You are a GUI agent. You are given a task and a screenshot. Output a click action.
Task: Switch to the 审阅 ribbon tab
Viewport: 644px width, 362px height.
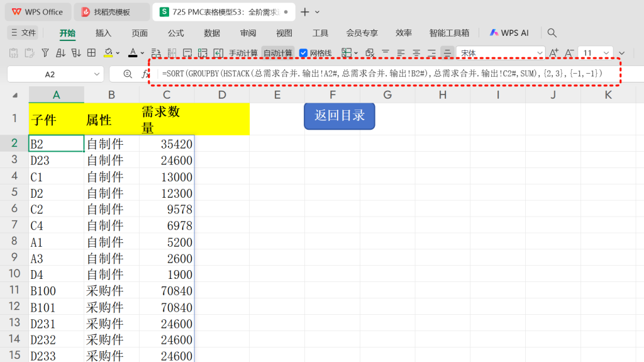(248, 33)
